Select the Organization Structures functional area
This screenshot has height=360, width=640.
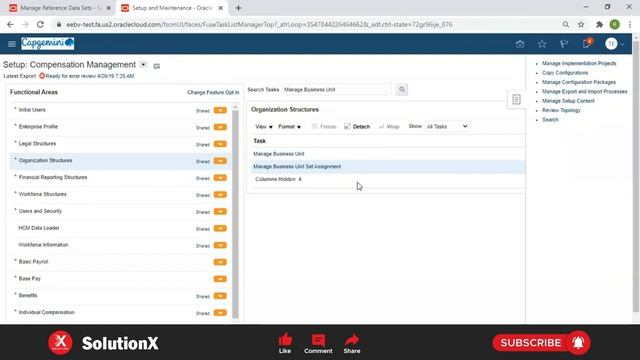45,160
